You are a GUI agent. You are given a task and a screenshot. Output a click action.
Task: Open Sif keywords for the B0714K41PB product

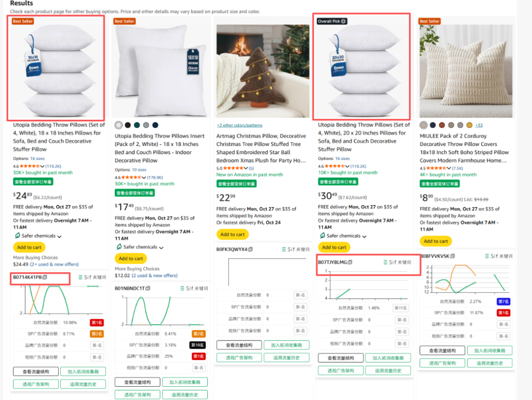click(x=92, y=277)
